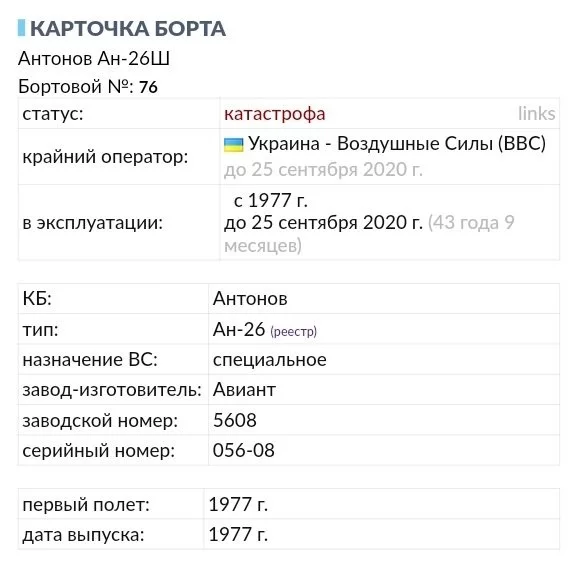Screen dimensions: 575x579
Task: Open the links label in the status row
Action: click(537, 113)
